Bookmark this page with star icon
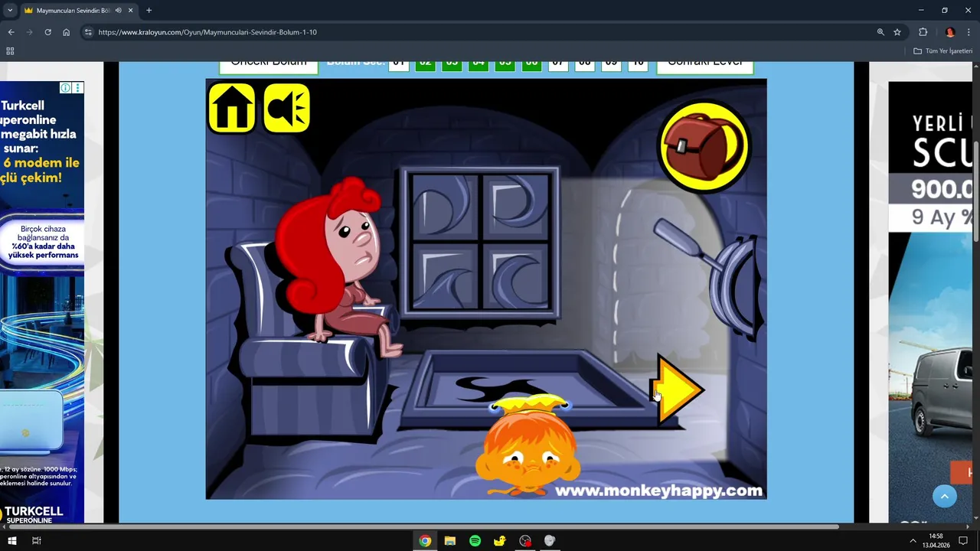980x551 pixels. tap(897, 32)
